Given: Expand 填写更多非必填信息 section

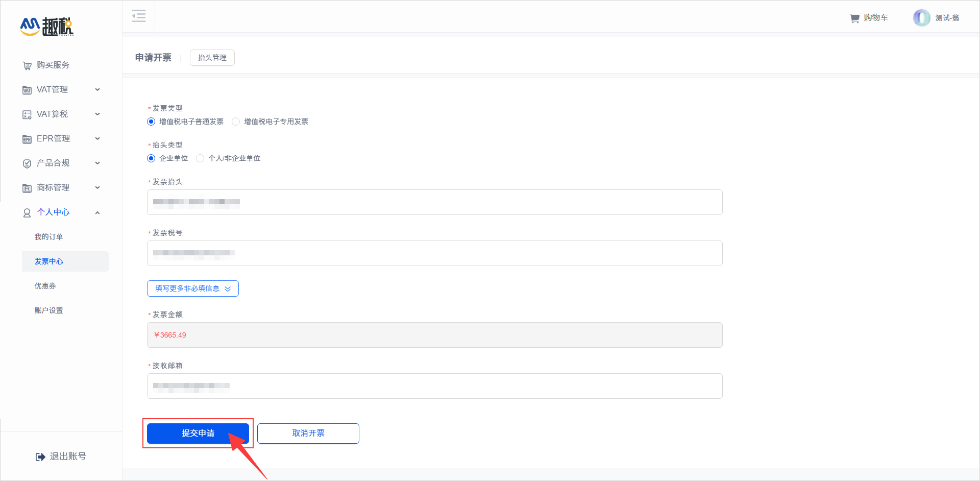Looking at the screenshot, I should pos(192,288).
